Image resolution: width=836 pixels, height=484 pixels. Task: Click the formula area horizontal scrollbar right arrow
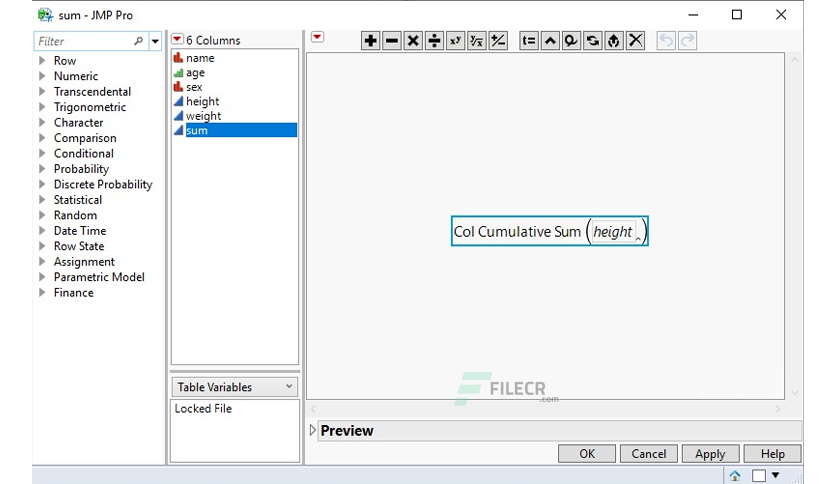tap(778, 409)
